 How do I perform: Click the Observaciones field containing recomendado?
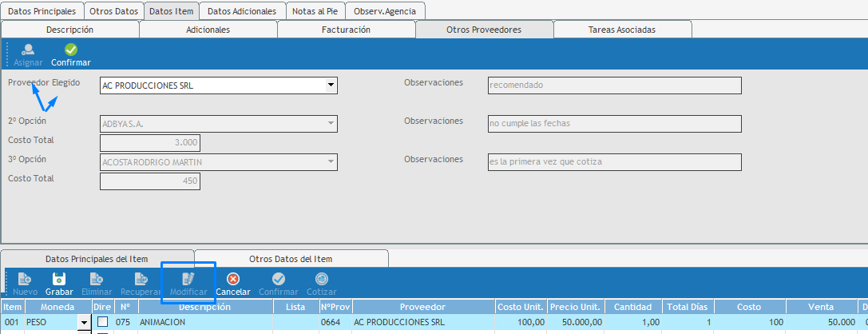(x=613, y=85)
